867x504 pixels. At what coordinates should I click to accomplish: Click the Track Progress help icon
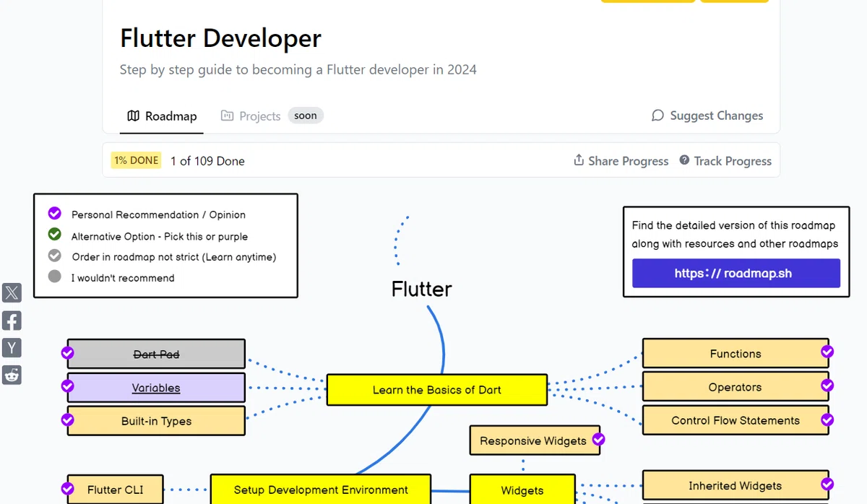click(x=684, y=160)
